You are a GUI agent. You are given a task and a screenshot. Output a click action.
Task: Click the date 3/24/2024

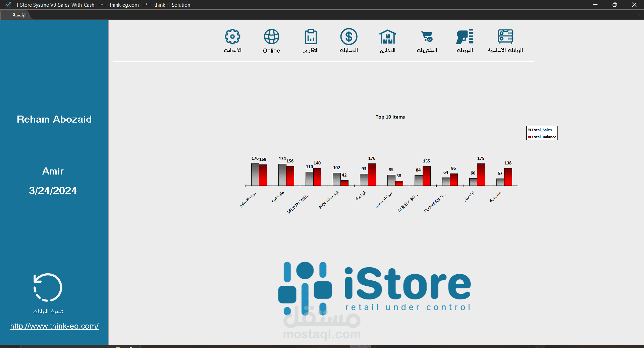click(53, 191)
